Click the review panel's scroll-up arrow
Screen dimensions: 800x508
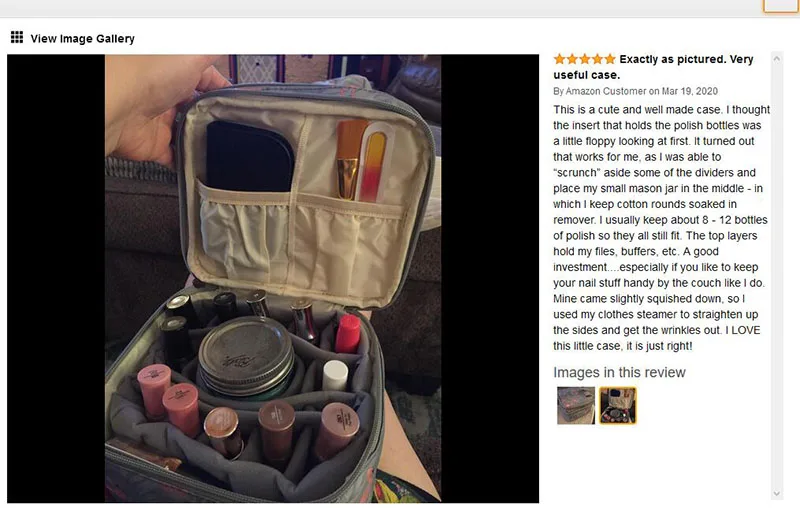tap(777, 59)
